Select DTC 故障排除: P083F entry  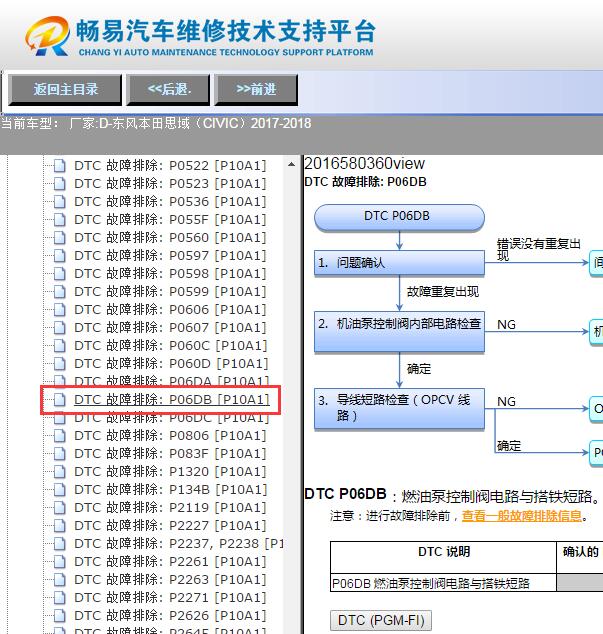tap(170, 454)
